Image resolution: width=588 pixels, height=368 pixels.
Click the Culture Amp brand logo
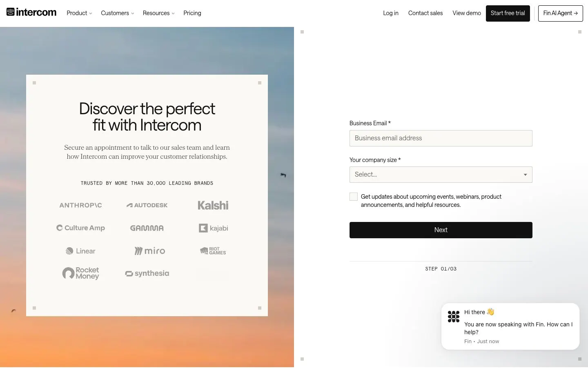[x=81, y=228]
